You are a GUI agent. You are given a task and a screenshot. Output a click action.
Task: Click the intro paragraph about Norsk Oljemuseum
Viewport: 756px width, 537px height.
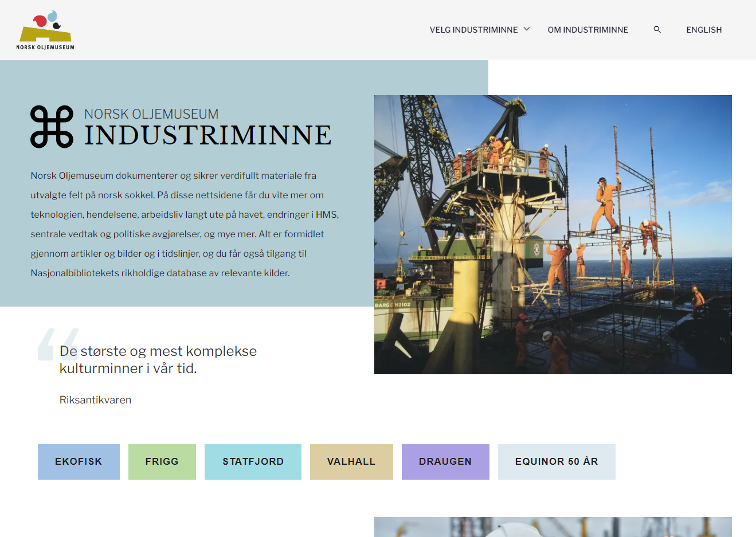point(185,224)
